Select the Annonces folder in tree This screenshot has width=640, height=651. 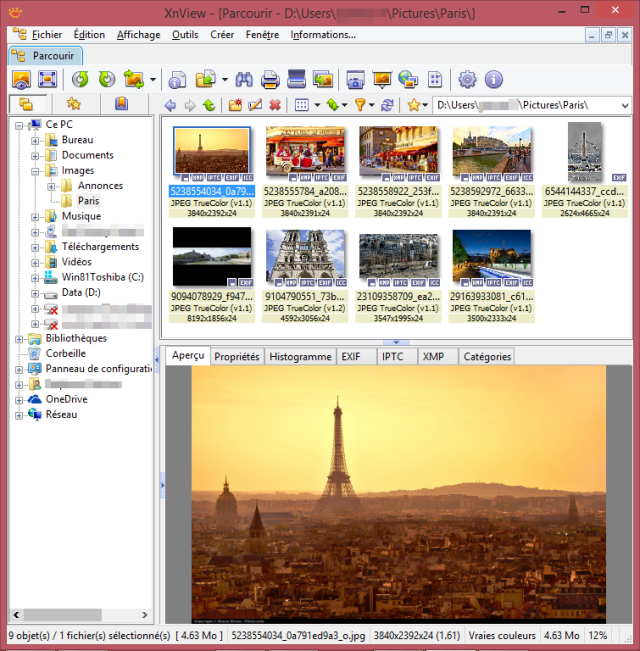pos(100,186)
